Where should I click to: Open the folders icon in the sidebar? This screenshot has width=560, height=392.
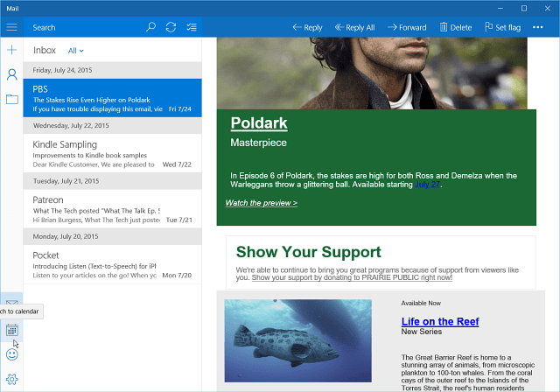point(11,99)
